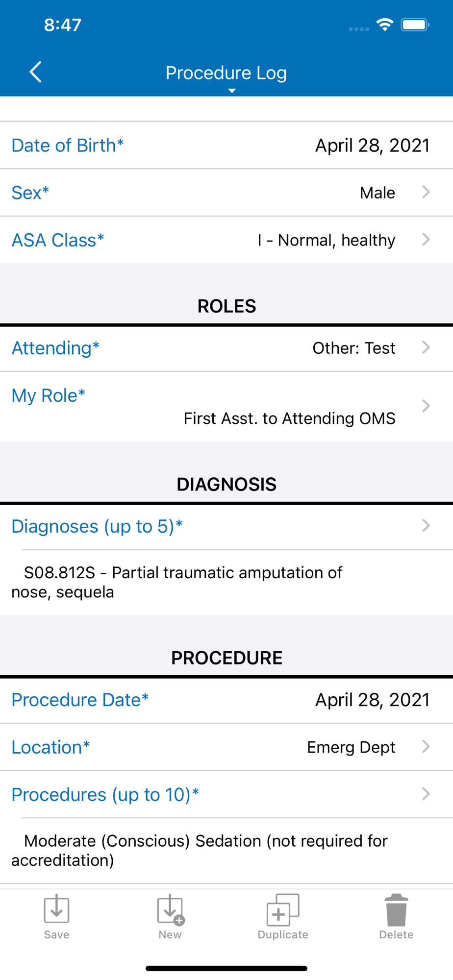
Task: Tap the Wi-Fi status icon
Action: [x=385, y=25]
